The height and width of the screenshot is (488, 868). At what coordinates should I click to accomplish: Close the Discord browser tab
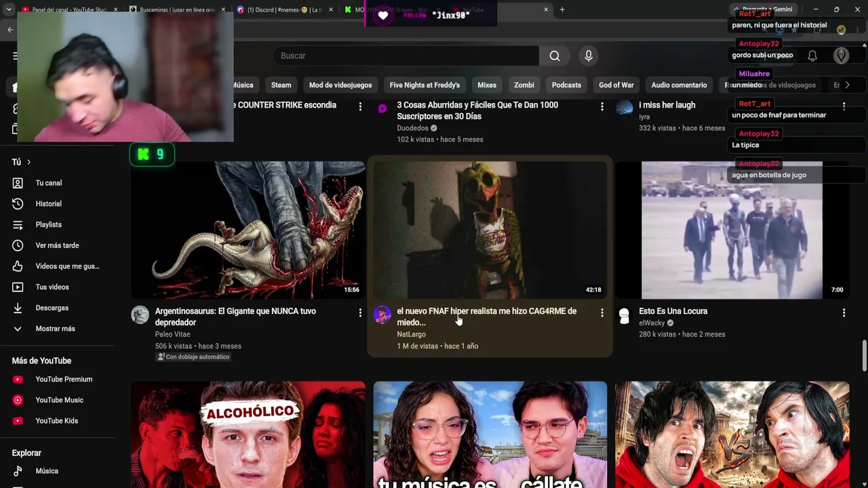[331, 9]
